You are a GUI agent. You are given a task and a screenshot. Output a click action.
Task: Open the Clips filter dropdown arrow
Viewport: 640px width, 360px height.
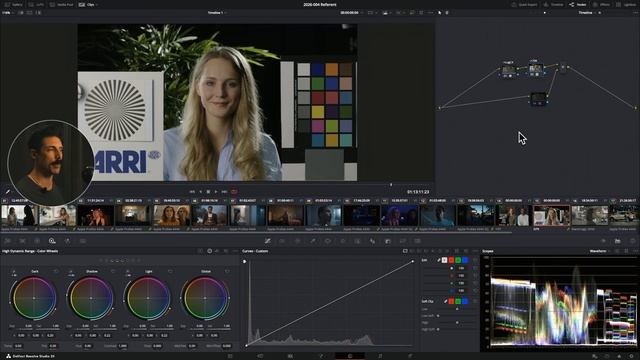pyautogui.click(x=97, y=4)
